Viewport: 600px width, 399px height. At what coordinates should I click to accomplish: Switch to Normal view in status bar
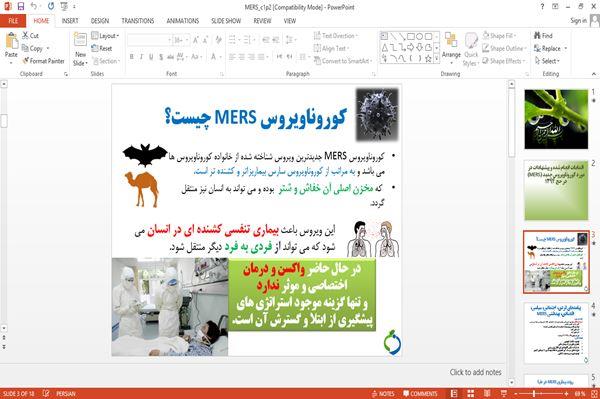454,394
